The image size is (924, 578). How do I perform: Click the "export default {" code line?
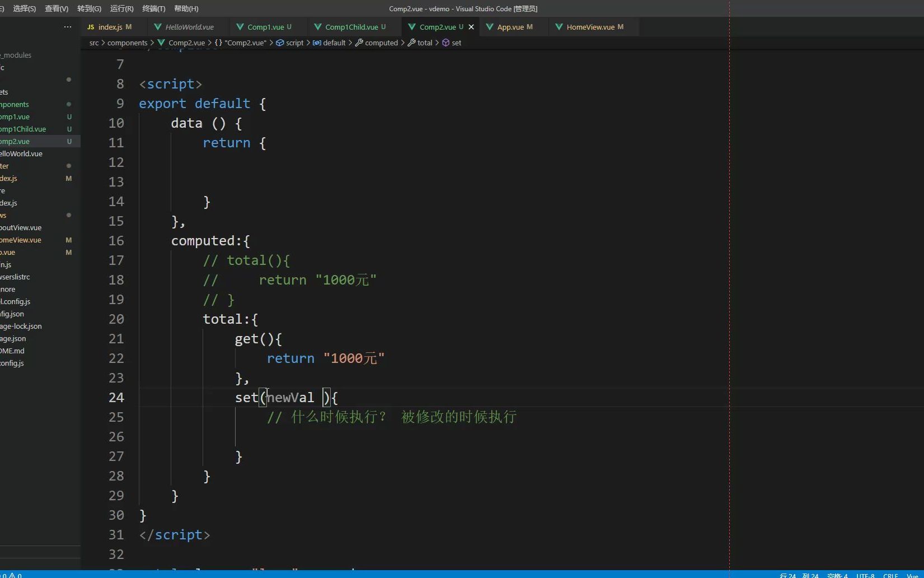203,104
